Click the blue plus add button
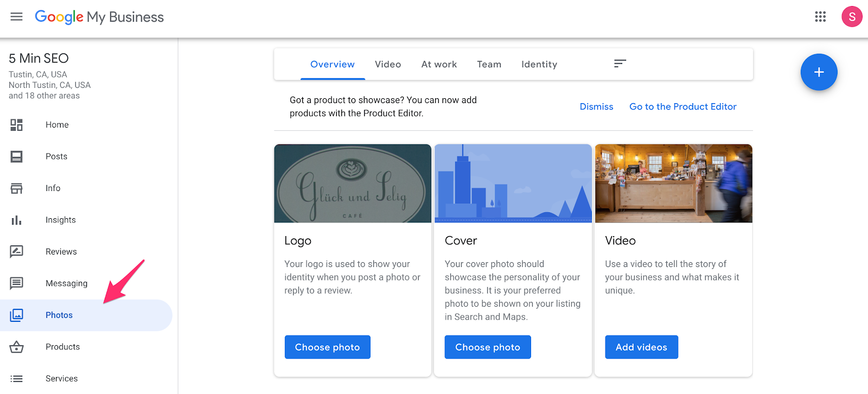 click(819, 72)
